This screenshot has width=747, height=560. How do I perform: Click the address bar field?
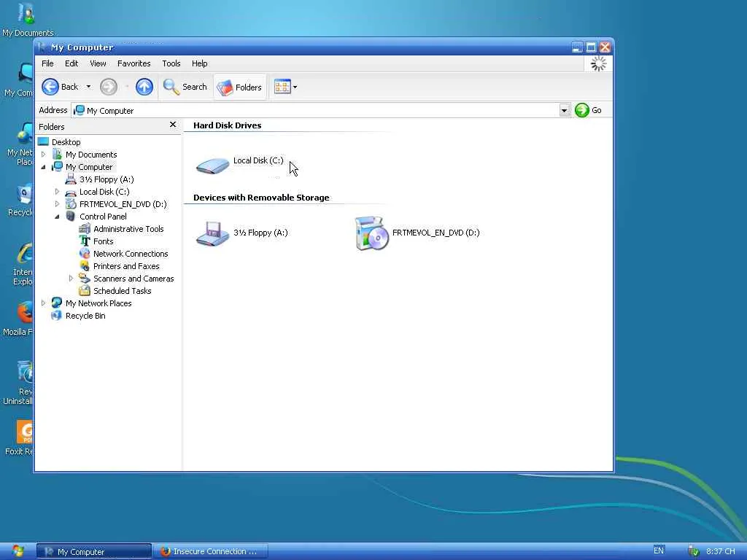[x=316, y=111]
